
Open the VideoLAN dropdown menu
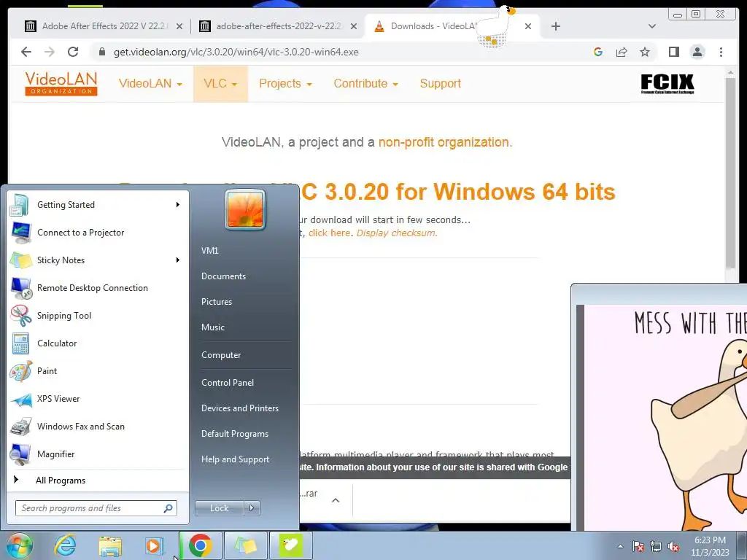(x=150, y=84)
